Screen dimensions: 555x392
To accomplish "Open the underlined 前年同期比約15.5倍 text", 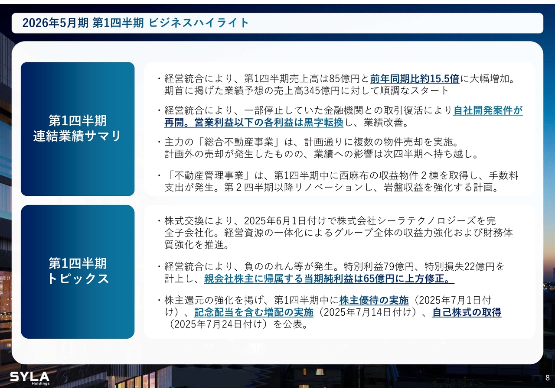I will (x=414, y=78).
